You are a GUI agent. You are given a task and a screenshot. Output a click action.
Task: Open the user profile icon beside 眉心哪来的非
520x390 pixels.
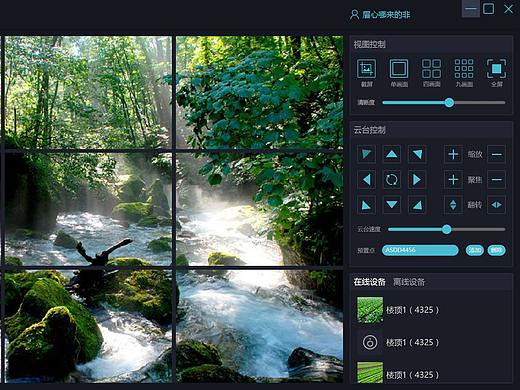(x=354, y=15)
